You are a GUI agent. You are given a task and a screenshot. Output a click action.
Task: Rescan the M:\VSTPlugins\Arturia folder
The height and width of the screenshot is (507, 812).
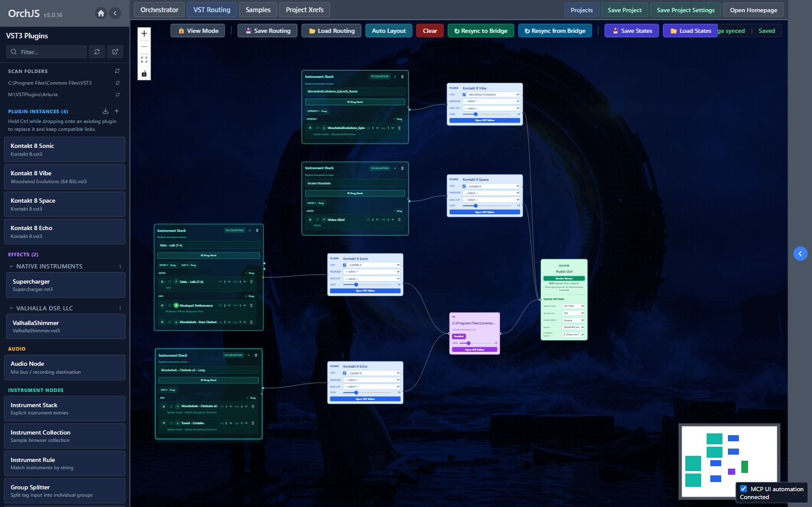118,94
